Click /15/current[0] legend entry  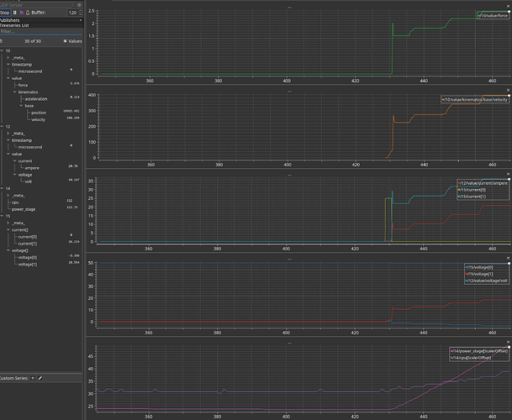[x=472, y=190]
